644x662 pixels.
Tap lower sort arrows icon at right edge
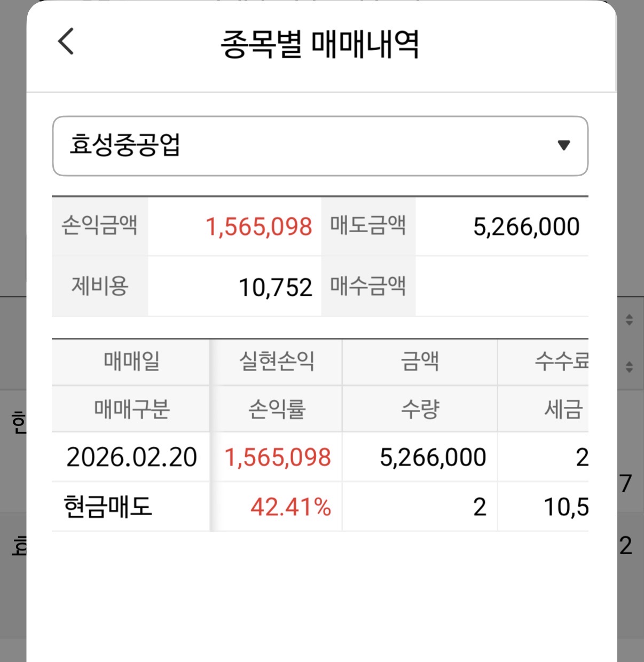629,367
